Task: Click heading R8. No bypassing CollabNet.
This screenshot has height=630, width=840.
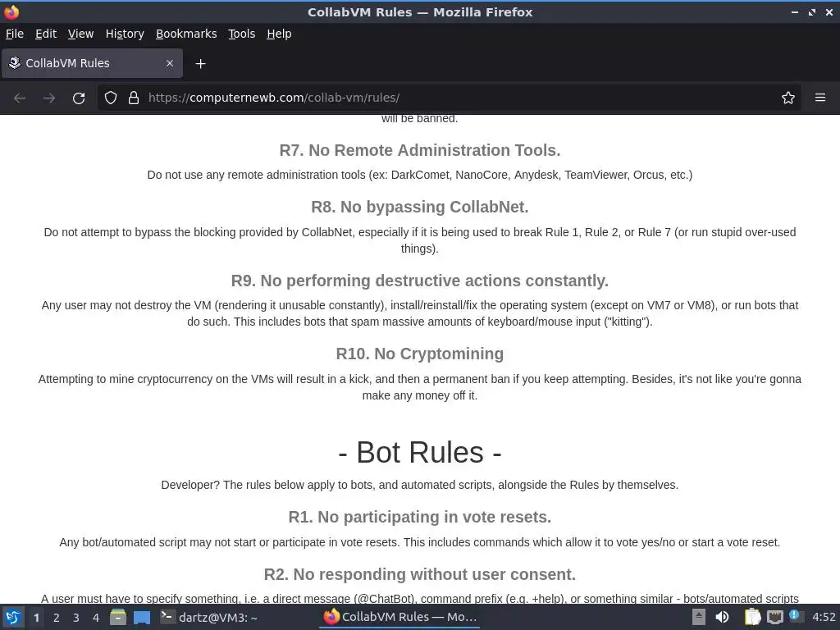Action: [x=420, y=207]
